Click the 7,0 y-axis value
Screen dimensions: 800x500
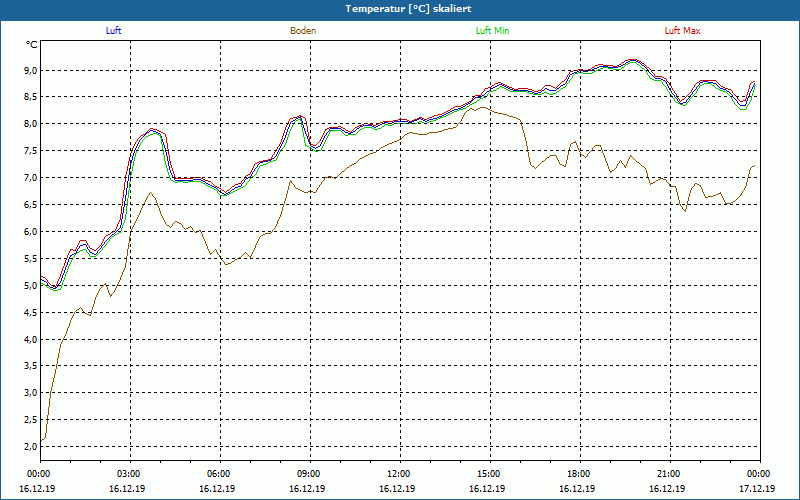click(31, 178)
